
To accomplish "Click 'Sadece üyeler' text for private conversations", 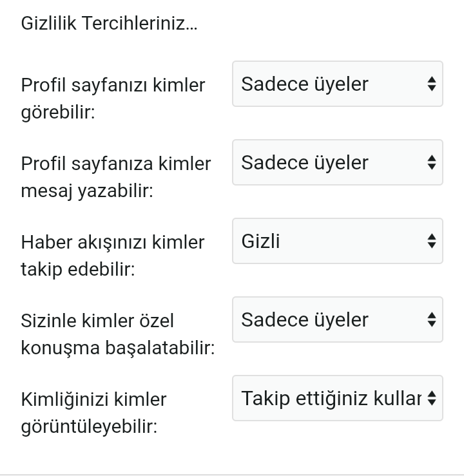I will click(305, 319).
